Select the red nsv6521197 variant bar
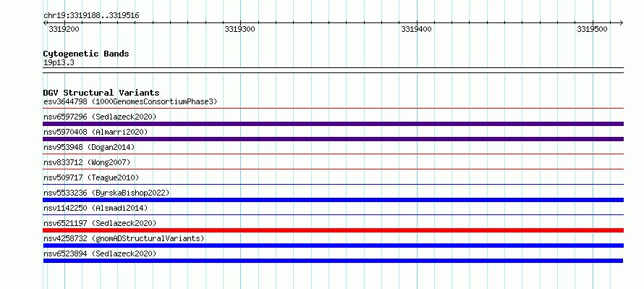 (333, 230)
